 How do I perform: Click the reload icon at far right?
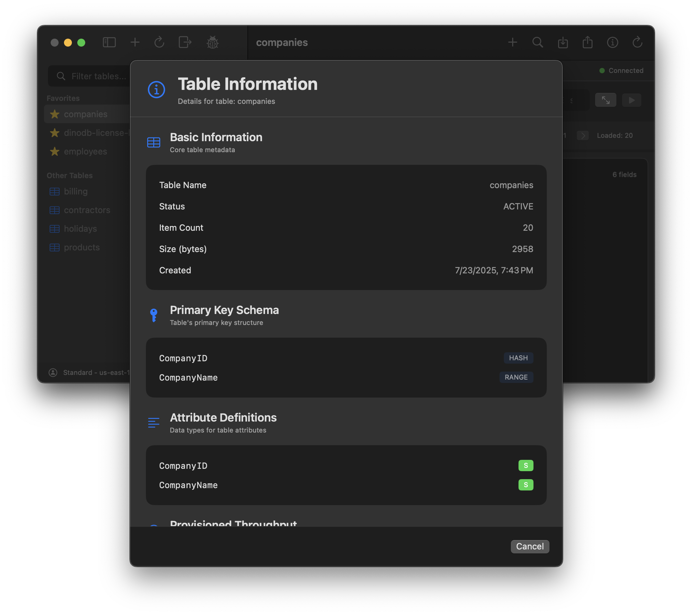[x=637, y=42]
